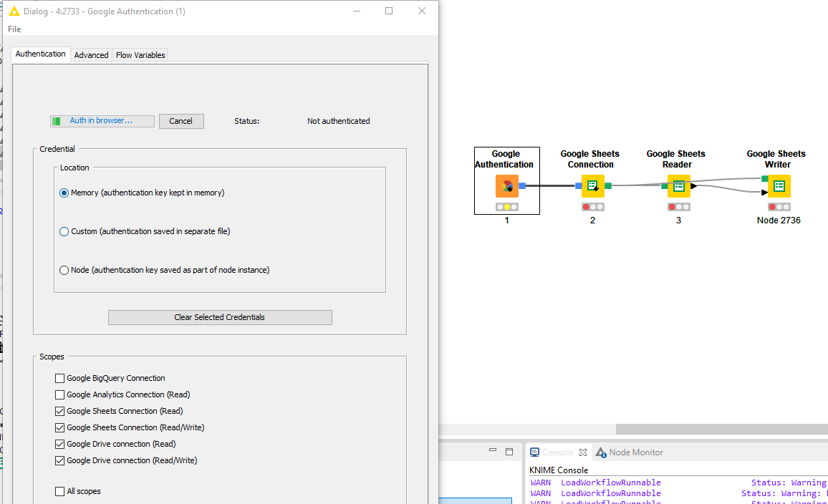
Task: Select Node credential location option
Action: [x=64, y=270]
